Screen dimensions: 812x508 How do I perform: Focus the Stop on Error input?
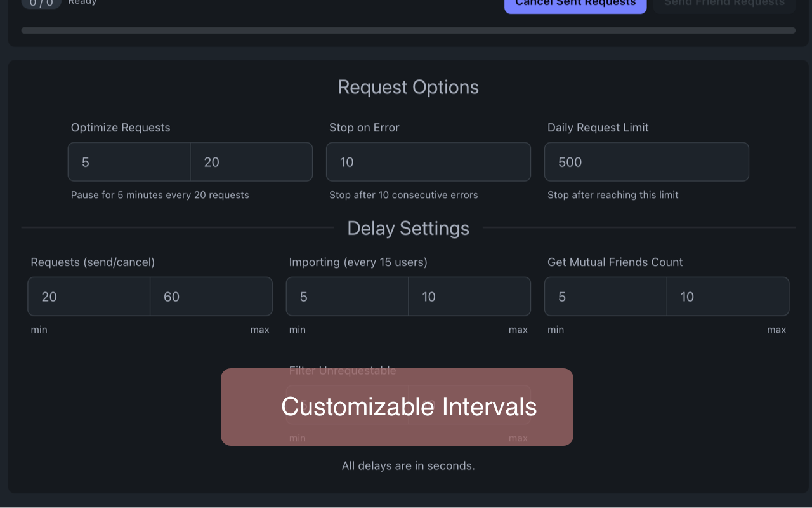[x=428, y=162]
